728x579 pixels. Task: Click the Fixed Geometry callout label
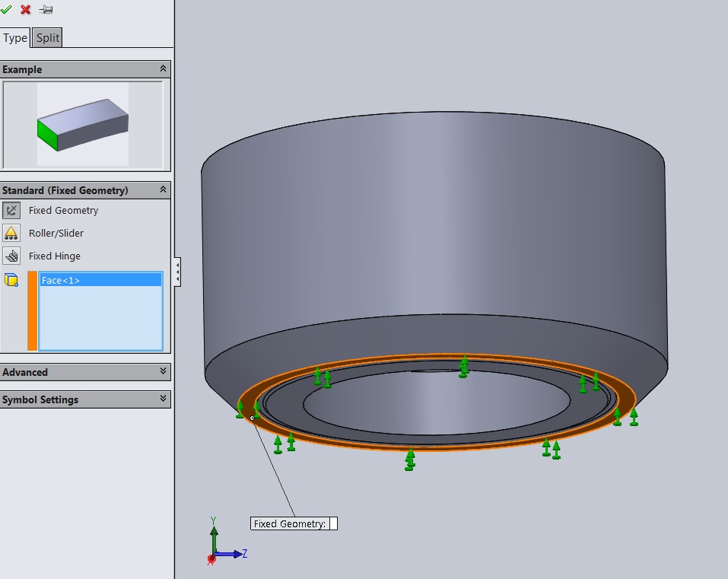click(x=289, y=523)
